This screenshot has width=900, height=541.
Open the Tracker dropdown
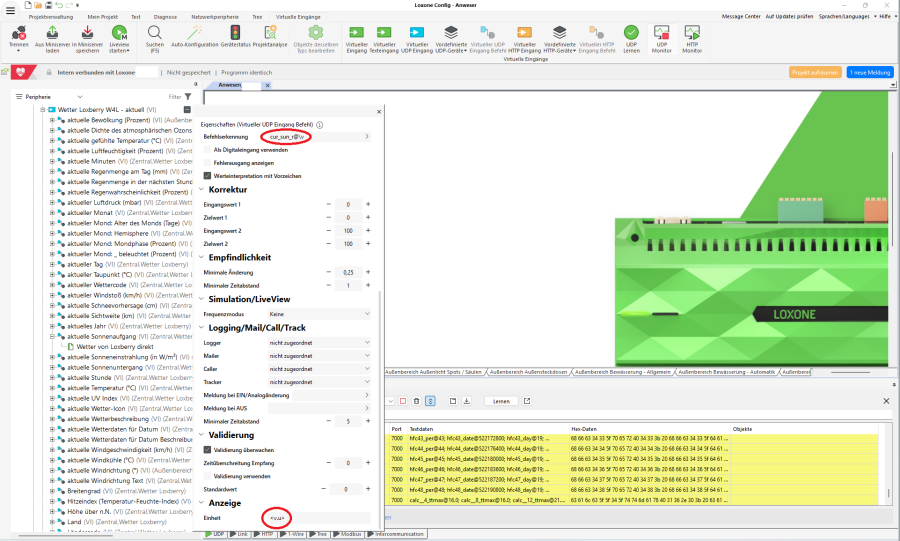coord(319,382)
